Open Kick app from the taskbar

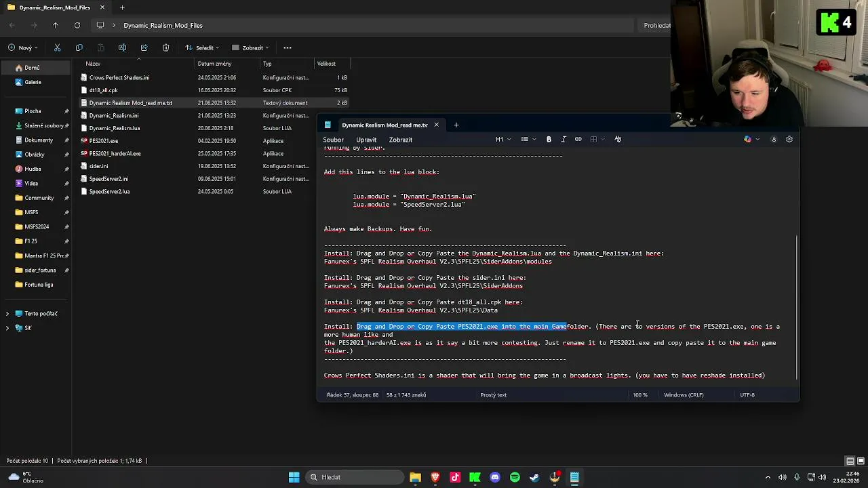click(x=475, y=477)
